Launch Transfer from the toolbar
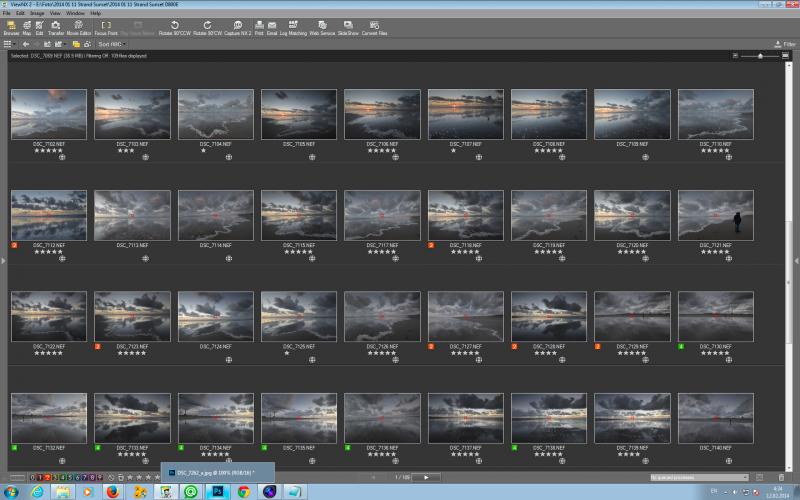This screenshot has height=500, width=800. [x=56, y=28]
